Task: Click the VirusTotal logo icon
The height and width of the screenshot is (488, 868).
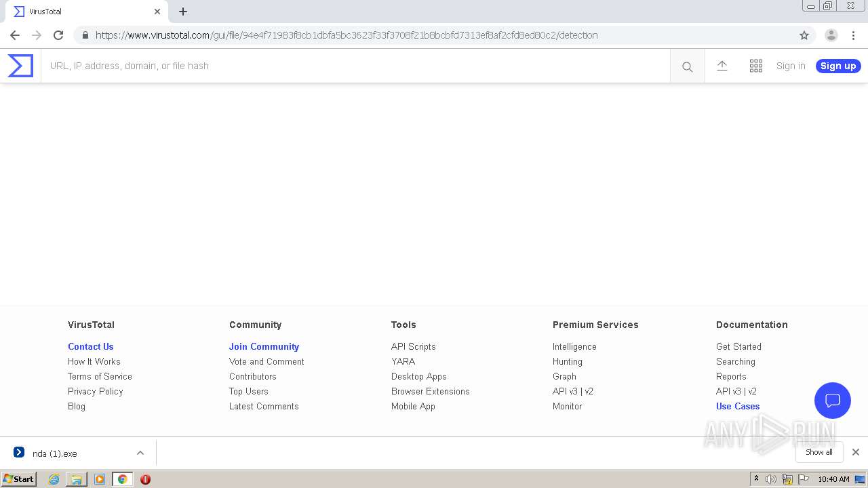Action: coord(20,66)
